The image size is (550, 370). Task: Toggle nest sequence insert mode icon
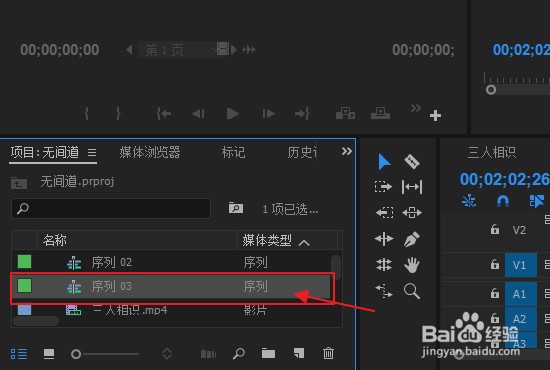point(469,201)
